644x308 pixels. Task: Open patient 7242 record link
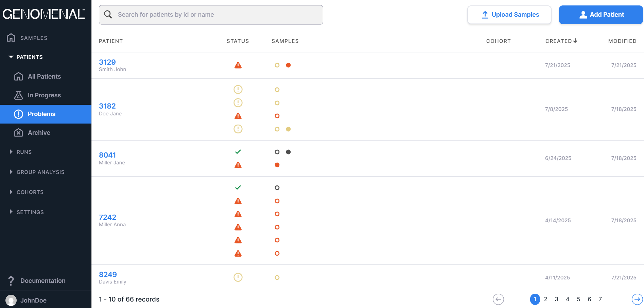tap(107, 217)
